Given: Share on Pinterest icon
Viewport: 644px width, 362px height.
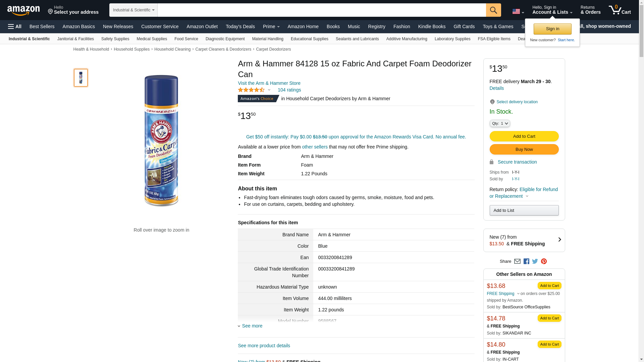Looking at the screenshot, I should (x=544, y=261).
